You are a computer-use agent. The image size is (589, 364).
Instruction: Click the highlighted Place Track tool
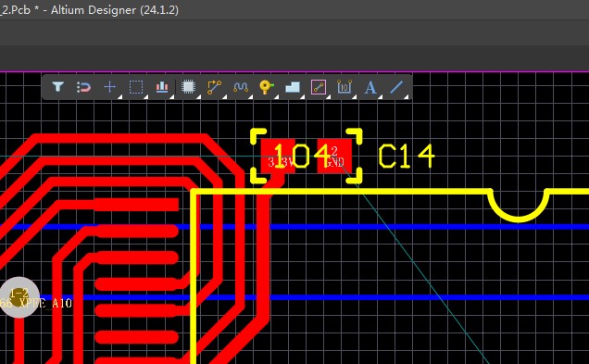click(319, 87)
